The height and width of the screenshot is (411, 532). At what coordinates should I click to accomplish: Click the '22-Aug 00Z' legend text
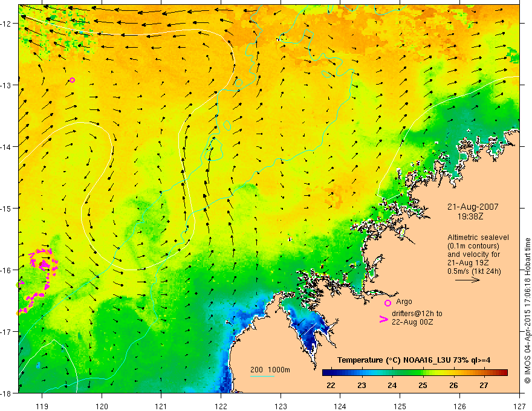[412, 322]
